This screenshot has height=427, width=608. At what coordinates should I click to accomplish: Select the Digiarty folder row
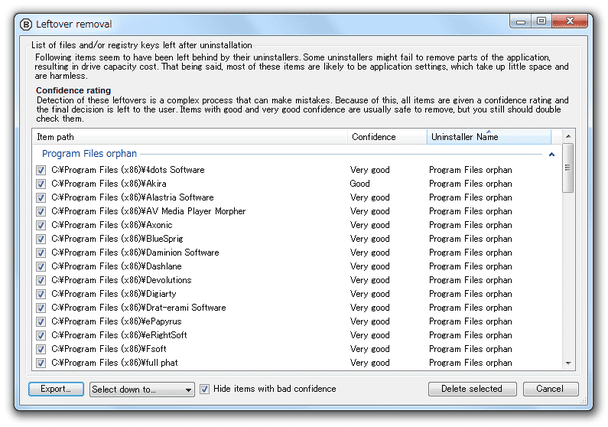pyautogui.click(x=297, y=294)
